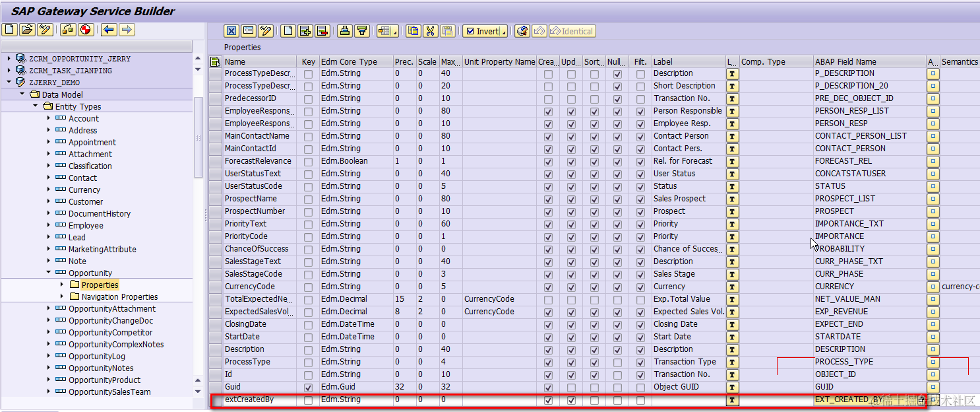Click the T label icon in extCreatedBy row

[x=732, y=399]
